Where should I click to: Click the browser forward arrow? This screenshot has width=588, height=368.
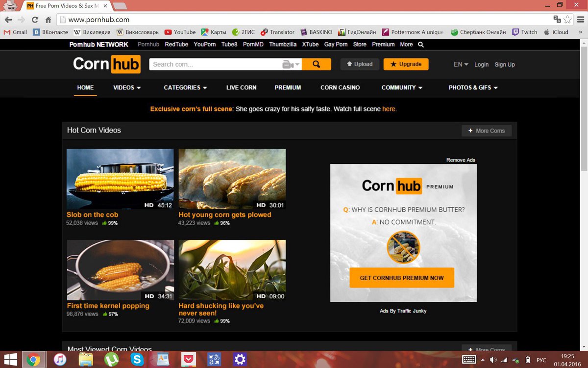[x=22, y=20]
